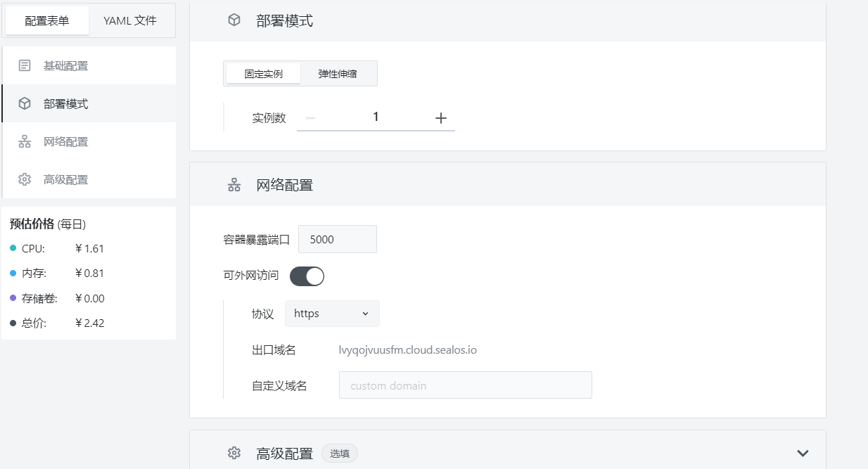Screen dimensions: 868x469
Task: Select the 固定实例 deployment option
Action: click(264, 73)
